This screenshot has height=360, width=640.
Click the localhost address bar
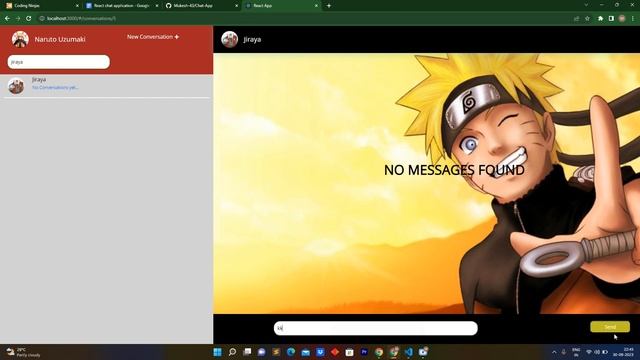[x=302, y=18]
